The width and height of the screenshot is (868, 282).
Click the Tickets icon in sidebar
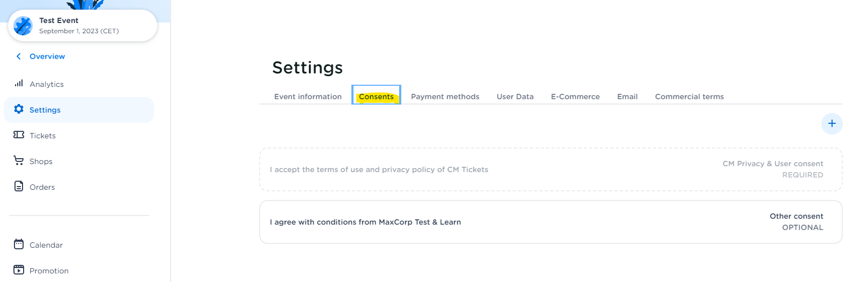coord(19,135)
